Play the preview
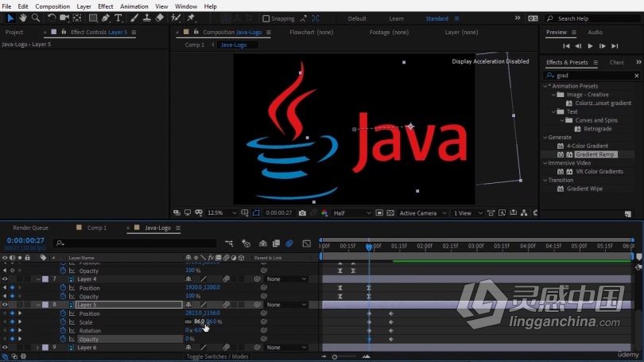 (590, 46)
